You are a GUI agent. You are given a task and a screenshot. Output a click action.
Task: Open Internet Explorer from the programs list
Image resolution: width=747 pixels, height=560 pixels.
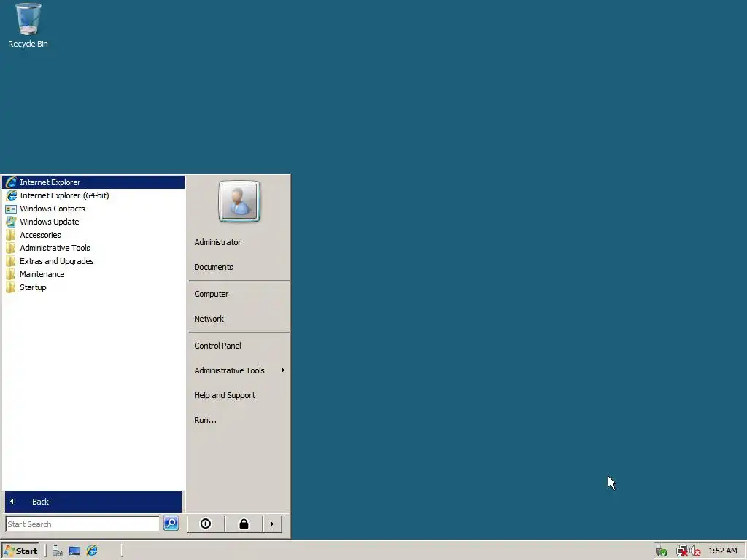pos(93,182)
